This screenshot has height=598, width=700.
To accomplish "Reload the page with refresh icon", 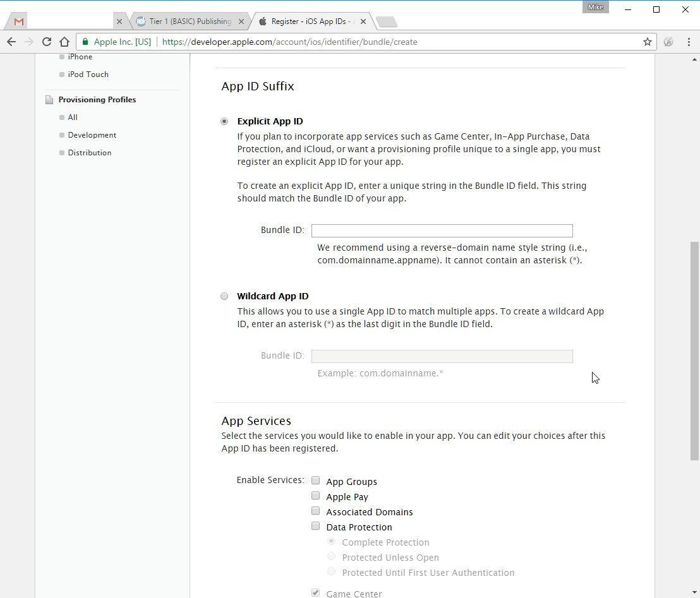I will tap(46, 42).
